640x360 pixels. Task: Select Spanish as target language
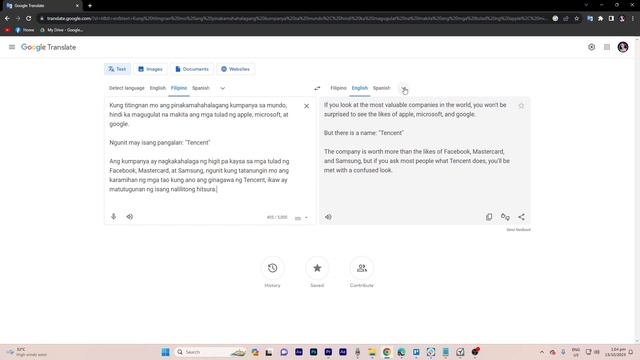point(382,88)
